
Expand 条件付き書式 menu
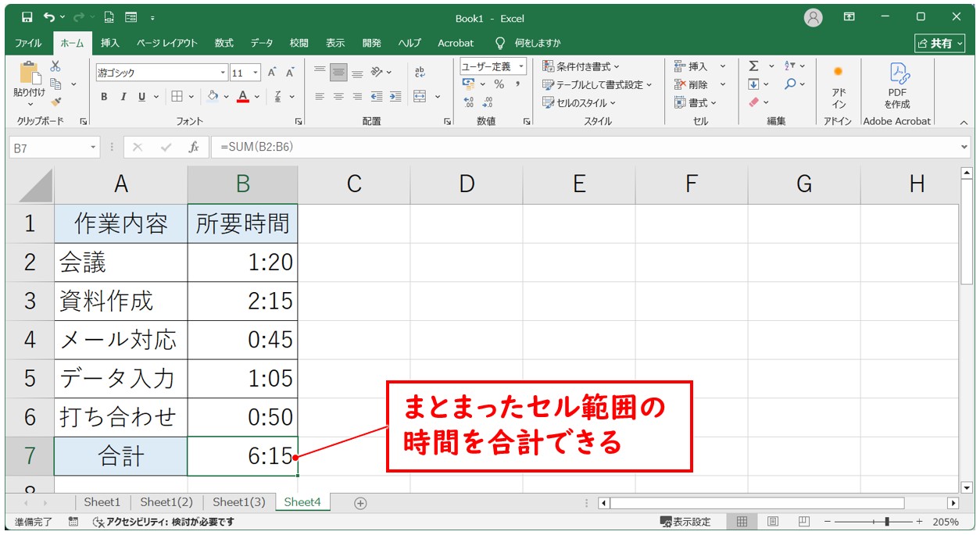(581, 66)
